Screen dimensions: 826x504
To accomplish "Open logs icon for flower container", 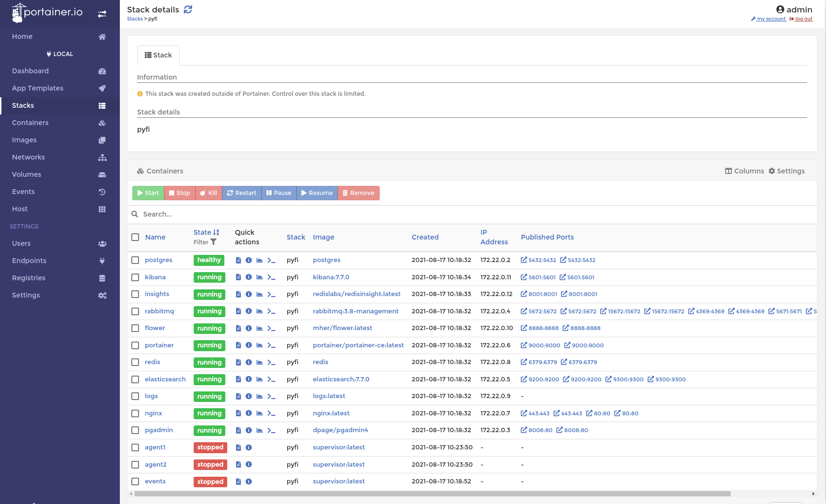I will (x=238, y=328).
